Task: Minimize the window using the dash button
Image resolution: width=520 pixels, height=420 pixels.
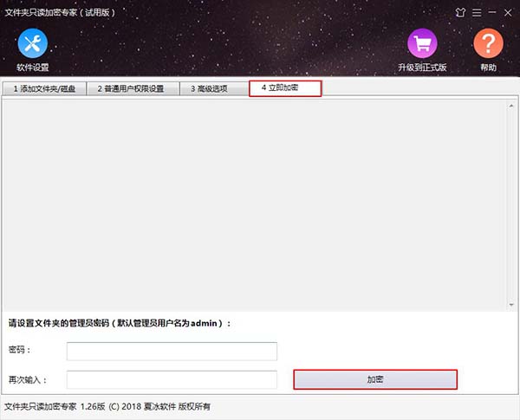Action: click(491, 12)
